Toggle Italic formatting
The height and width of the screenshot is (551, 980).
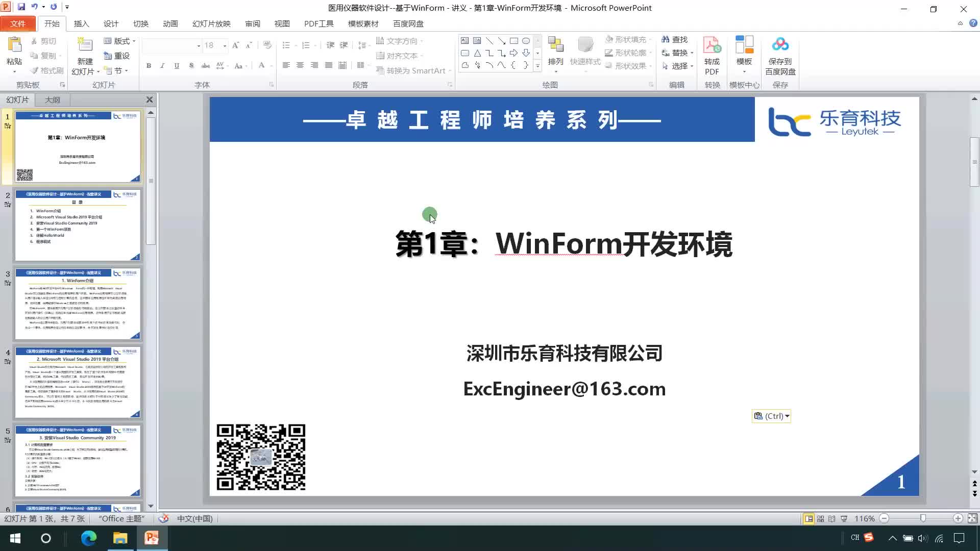(162, 65)
